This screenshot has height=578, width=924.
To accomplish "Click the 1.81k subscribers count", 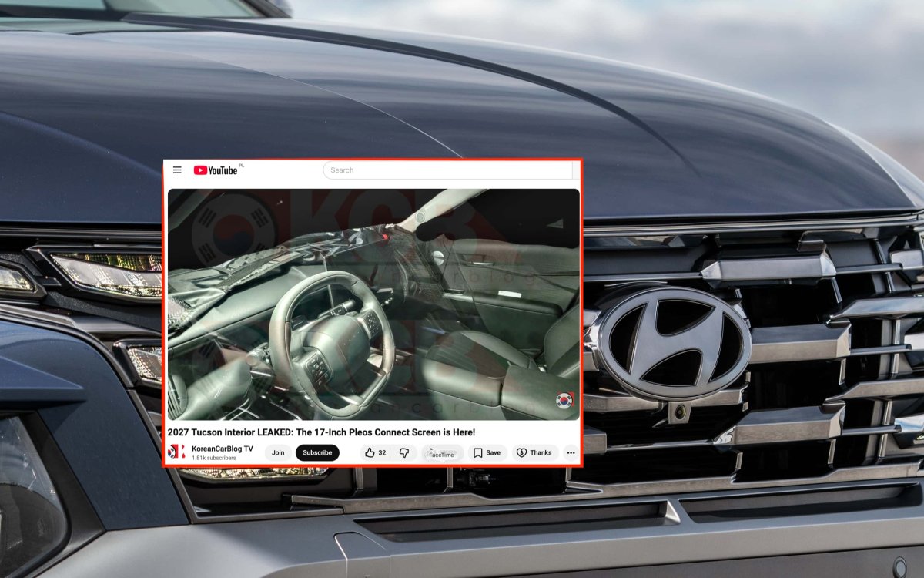I will coord(214,458).
